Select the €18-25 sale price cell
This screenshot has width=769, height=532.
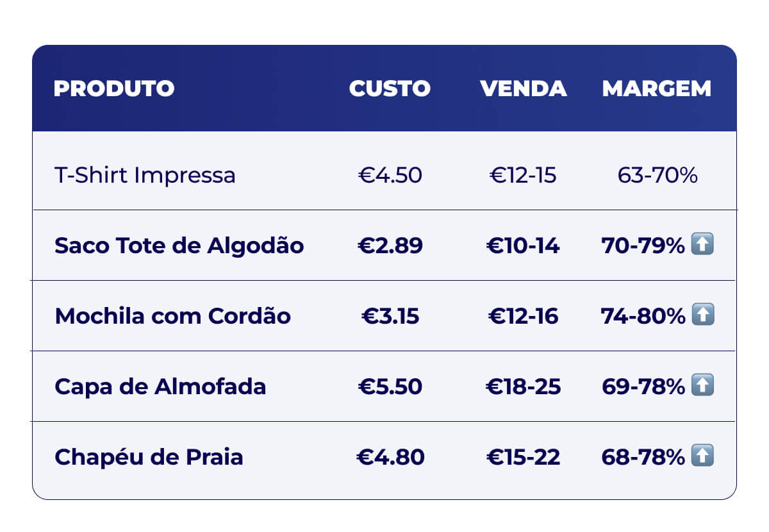point(523,387)
